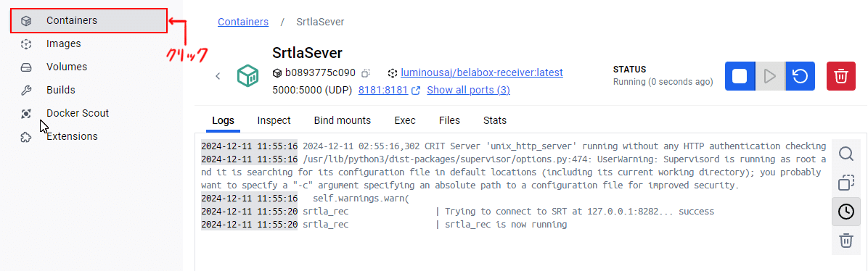The height and width of the screenshot is (271, 868).
Task: Stop the SrtlaSever container
Action: (x=740, y=76)
